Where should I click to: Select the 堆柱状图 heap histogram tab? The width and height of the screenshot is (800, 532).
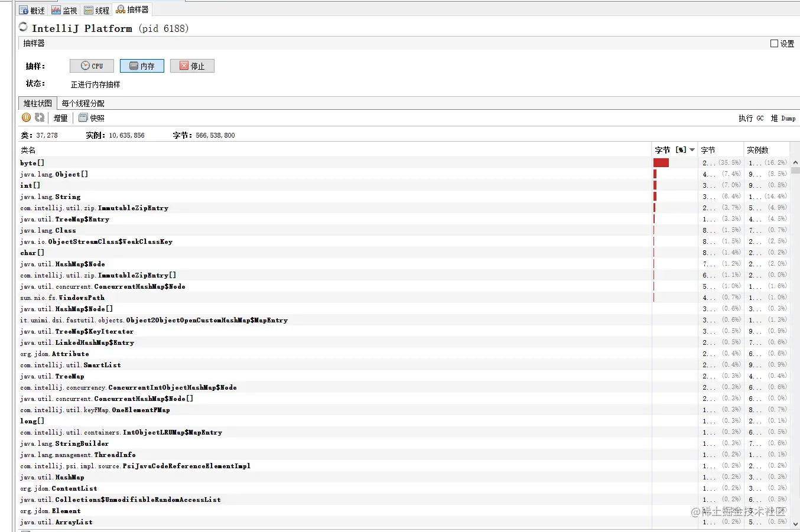pyautogui.click(x=38, y=103)
